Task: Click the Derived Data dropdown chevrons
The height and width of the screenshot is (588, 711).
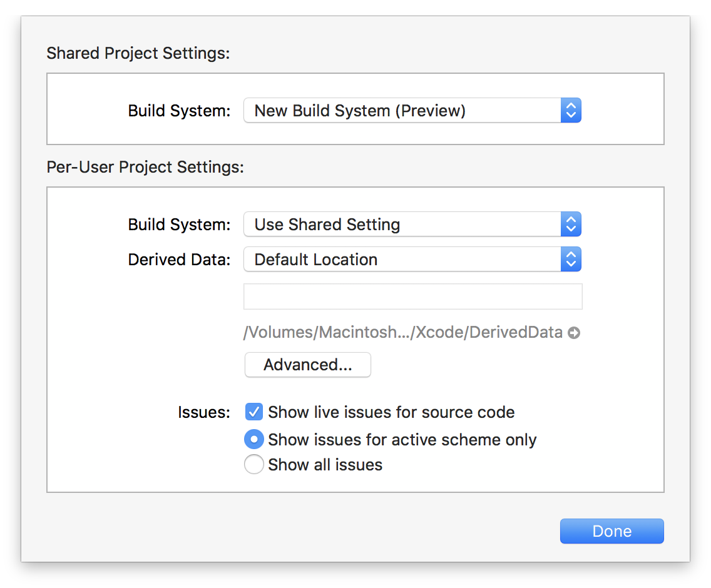Action: pos(571,259)
